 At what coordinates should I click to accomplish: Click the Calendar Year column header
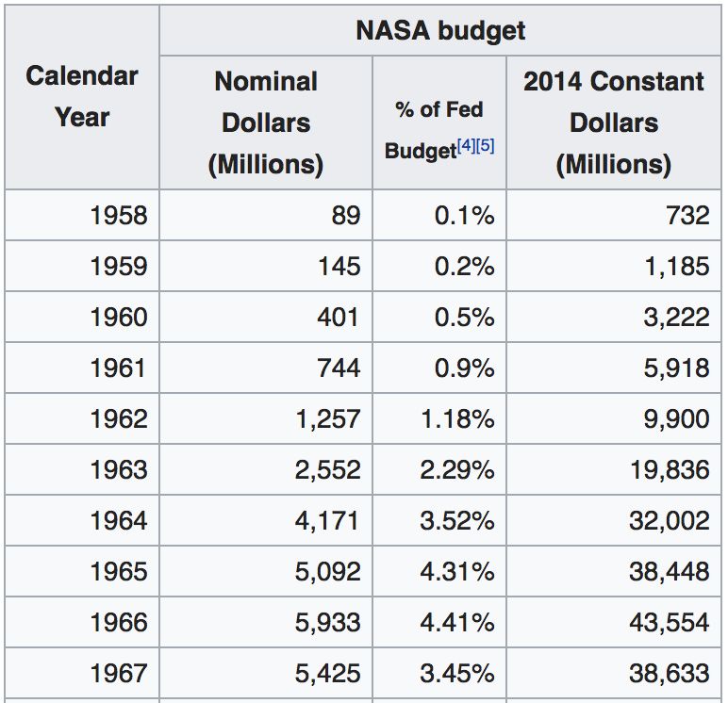coord(82,96)
